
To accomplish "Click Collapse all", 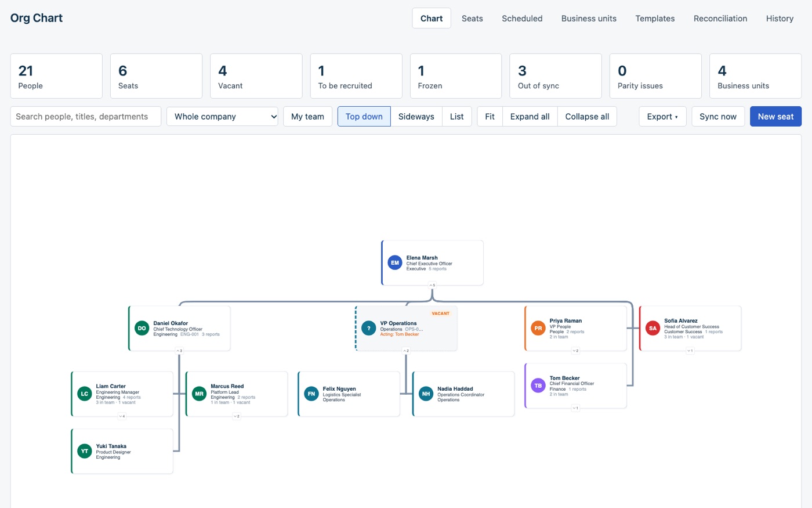I will click(x=587, y=116).
